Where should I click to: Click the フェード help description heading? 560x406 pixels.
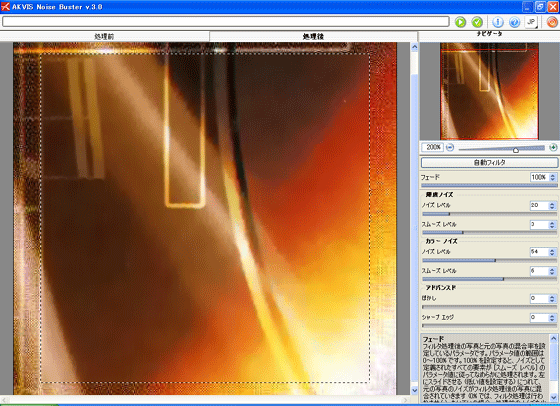433,339
